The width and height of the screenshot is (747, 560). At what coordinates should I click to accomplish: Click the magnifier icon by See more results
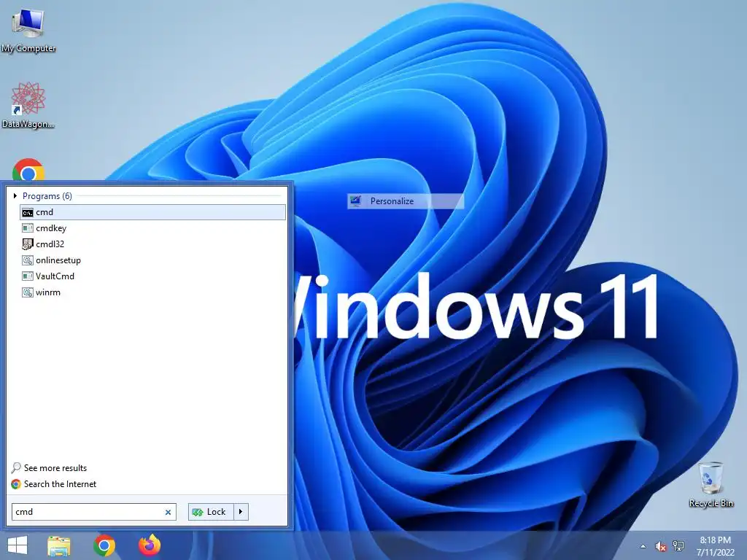pyautogui.click(x=16, y=467)
